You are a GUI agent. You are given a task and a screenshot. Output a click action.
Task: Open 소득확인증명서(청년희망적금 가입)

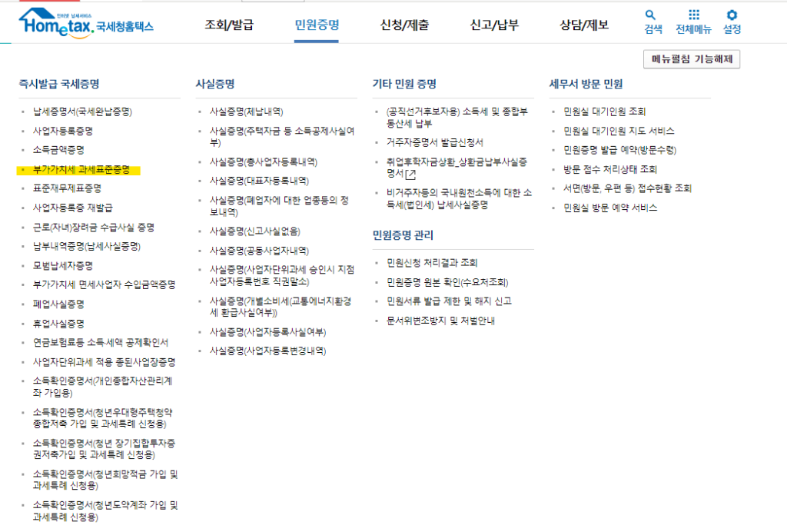tap(105, 480)
